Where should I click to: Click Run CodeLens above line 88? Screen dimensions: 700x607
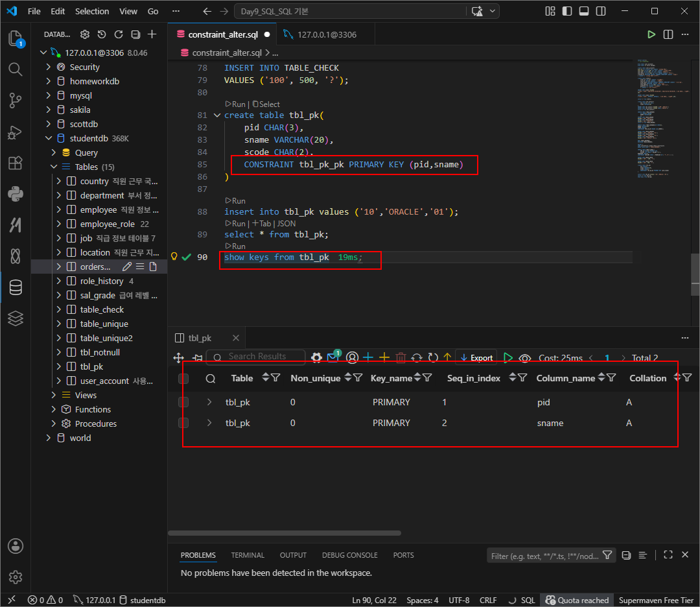point(235,200)
